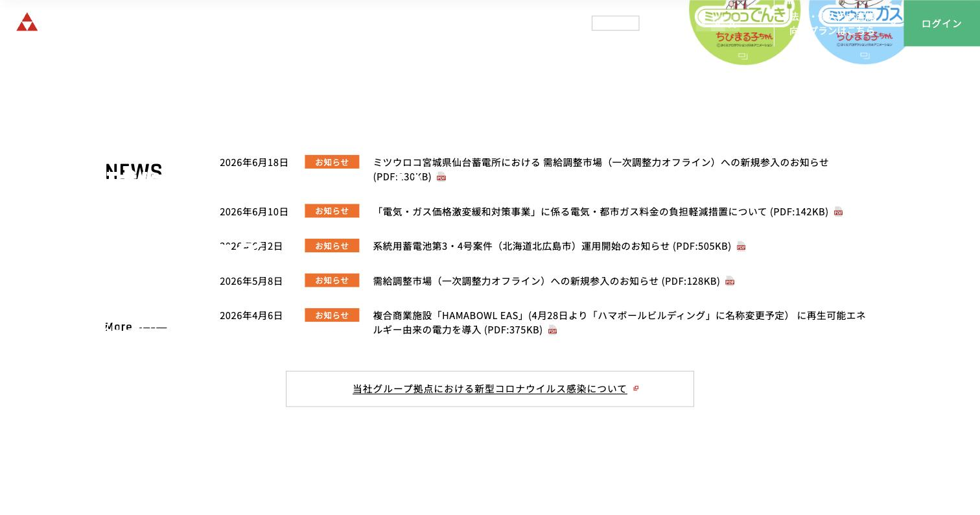Select date text 2026年5月8日
This screenshot has width=980, height=515.
[x=251, y=281]
